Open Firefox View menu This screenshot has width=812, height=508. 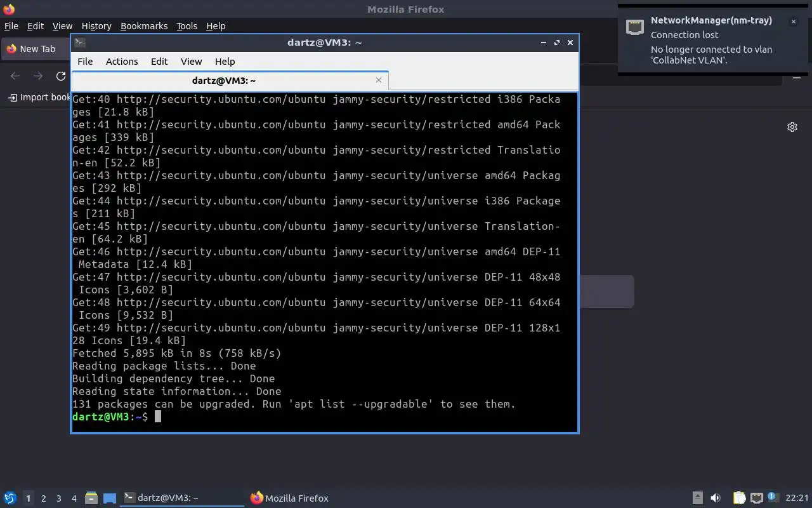click(x=62, y=26)
